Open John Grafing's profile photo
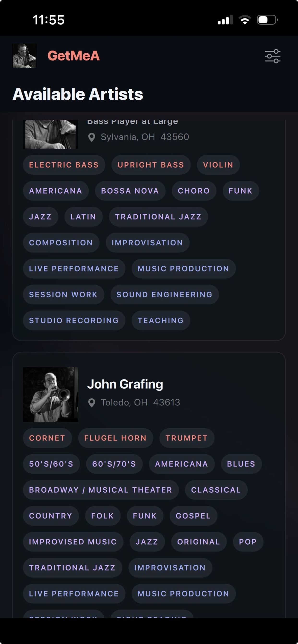 (50, 394)
